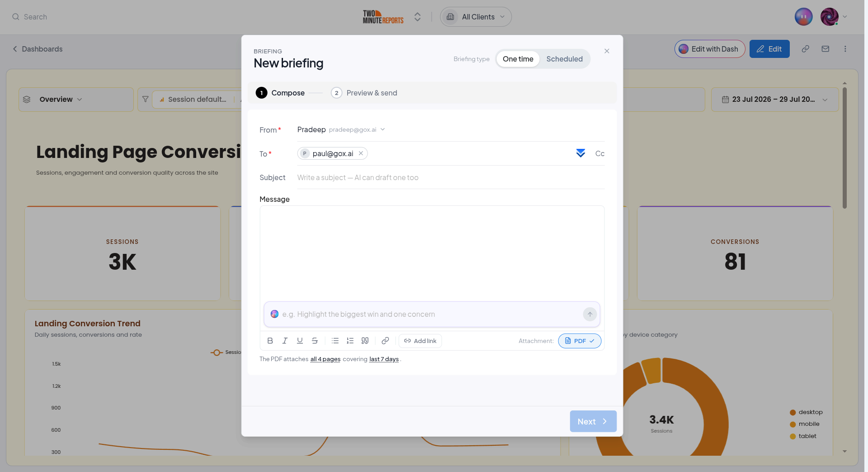868x472 pixels.
Task: Go to Preview & send step
Action: tap(364, 93)
